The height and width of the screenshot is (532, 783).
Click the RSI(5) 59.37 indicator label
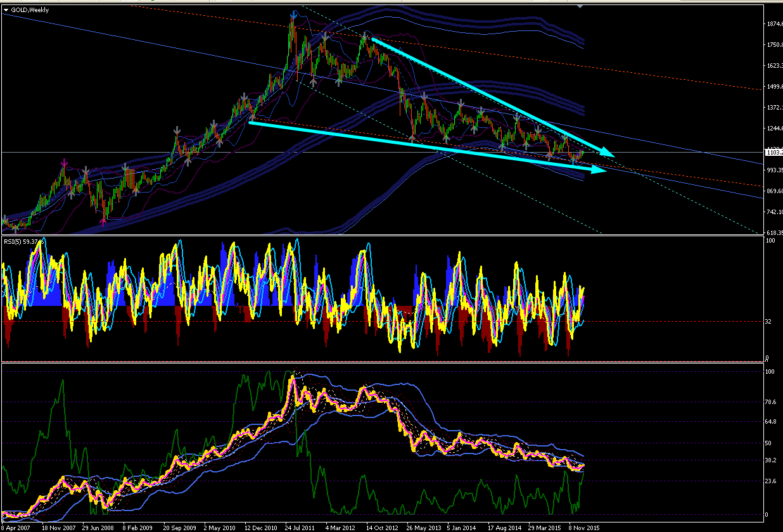point(22,241)
